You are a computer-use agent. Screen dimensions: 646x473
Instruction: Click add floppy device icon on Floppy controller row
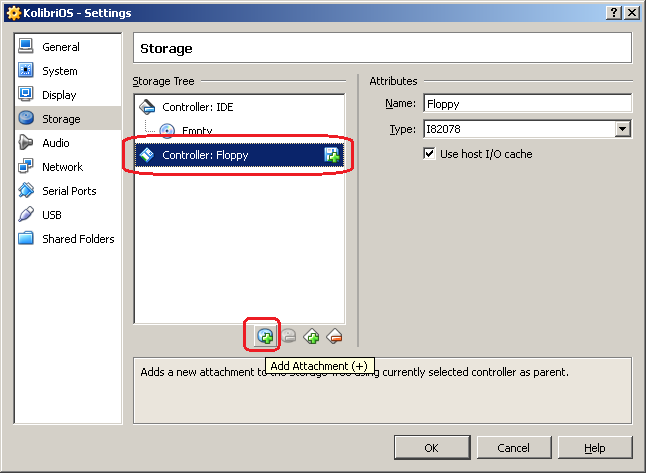click(332, 155)
